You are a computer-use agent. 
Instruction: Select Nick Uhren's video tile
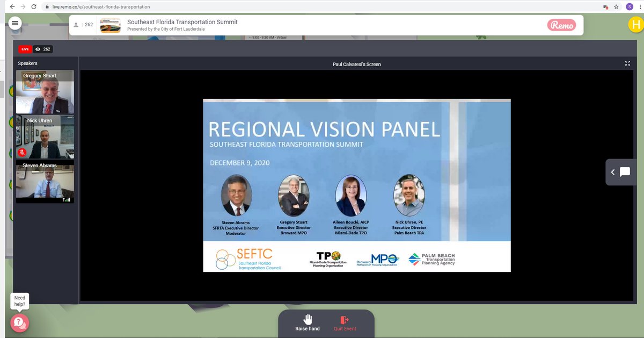45,137
